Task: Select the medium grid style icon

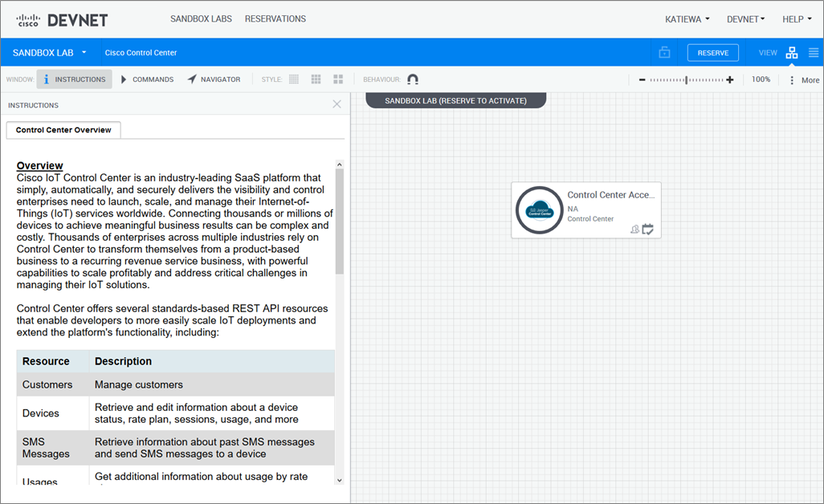Action: [x=316, y=79]
